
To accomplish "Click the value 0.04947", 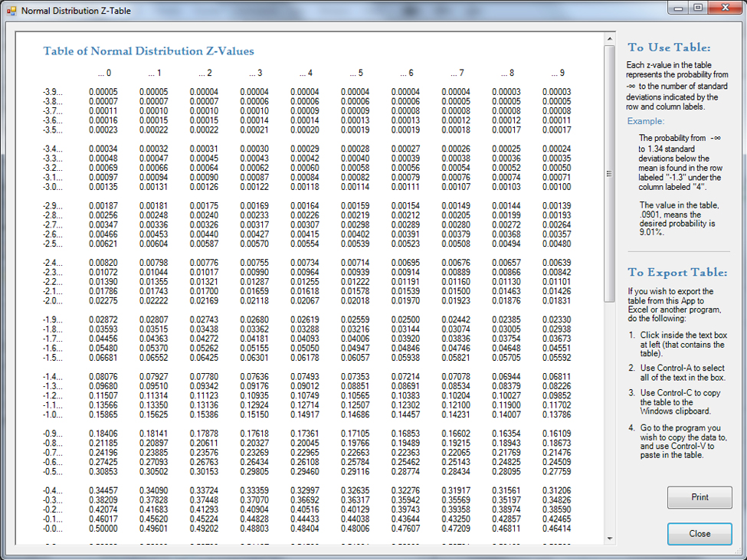I will (x=355, y=348).
